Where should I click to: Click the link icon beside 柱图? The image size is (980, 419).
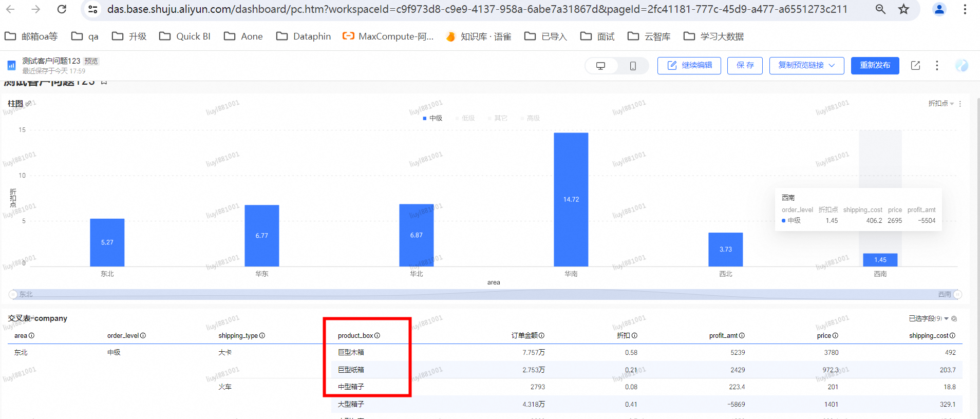click(x=29, y=104)
